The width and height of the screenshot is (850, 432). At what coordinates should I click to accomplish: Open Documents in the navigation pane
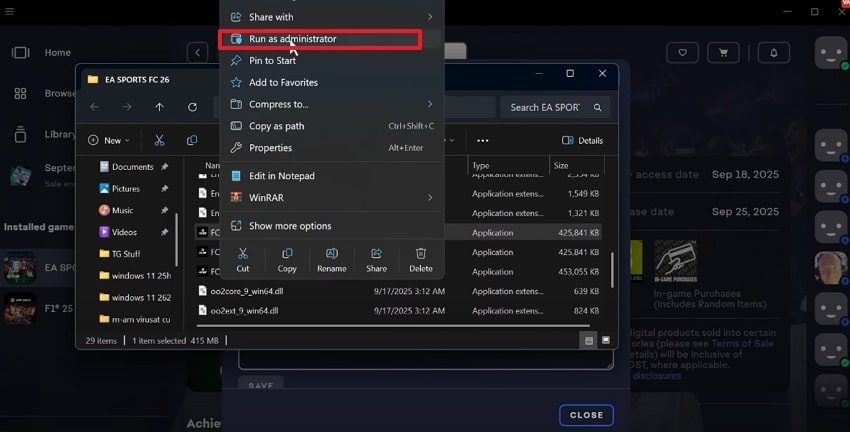134,167
